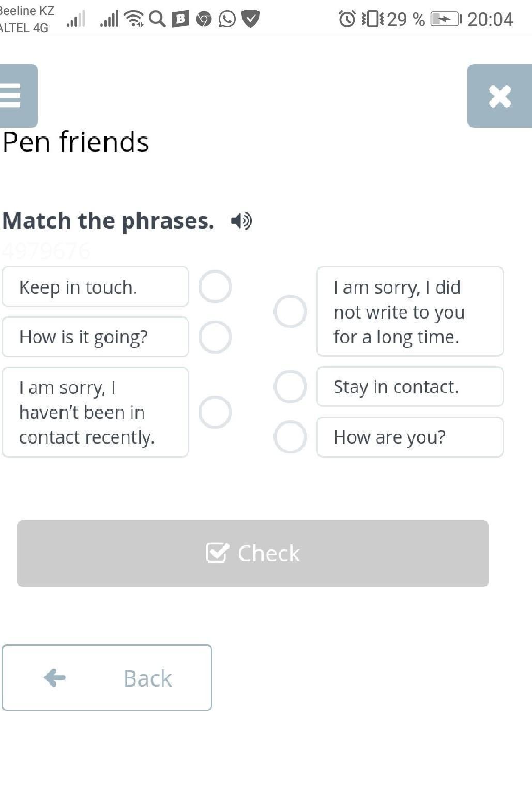The image size is (532, 805).
Task: Select the circle beside 'Stay in contact.'
Action: [x=290, y=386]
